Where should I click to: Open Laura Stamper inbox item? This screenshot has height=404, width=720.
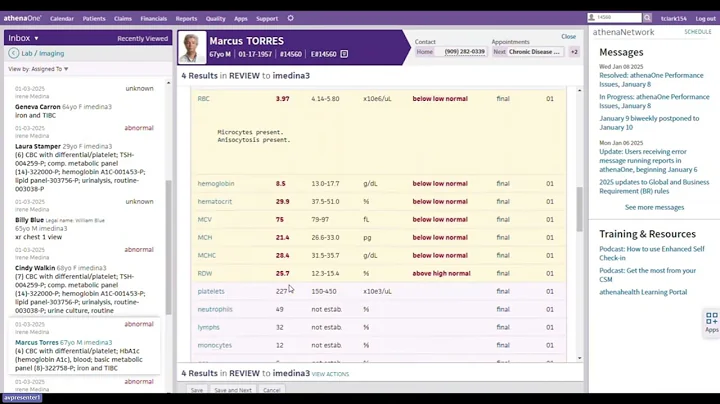pyautogui.click(x=84, y=158)
